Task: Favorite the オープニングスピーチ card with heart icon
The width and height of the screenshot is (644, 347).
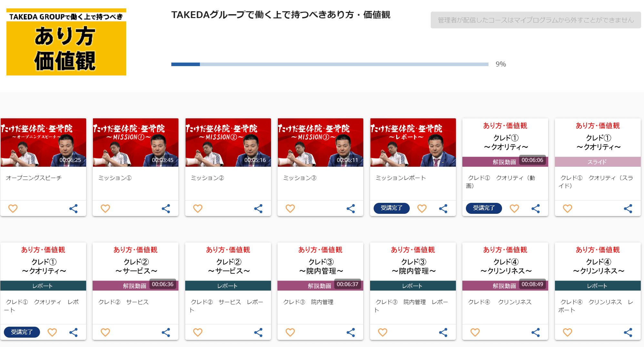Action: pyautogui.click(x=13, y=209)
